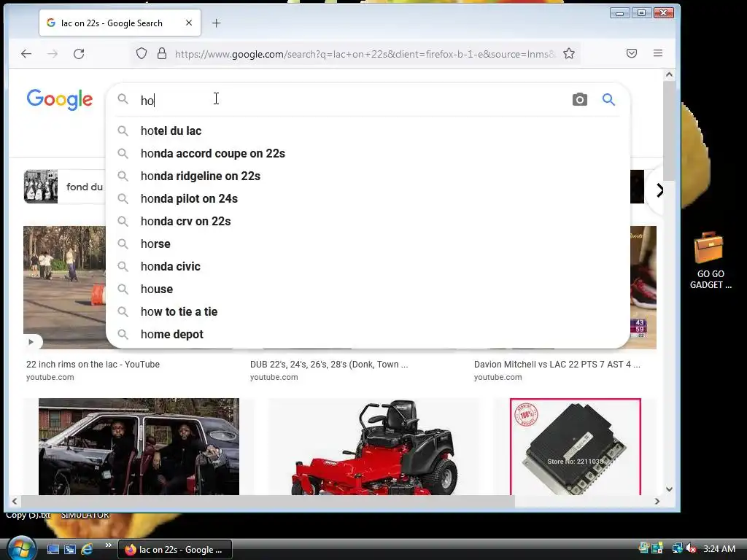Click the 'lac on 22s - Google' taskbar button
Viewport: 747px width, 560px height.
175,550
